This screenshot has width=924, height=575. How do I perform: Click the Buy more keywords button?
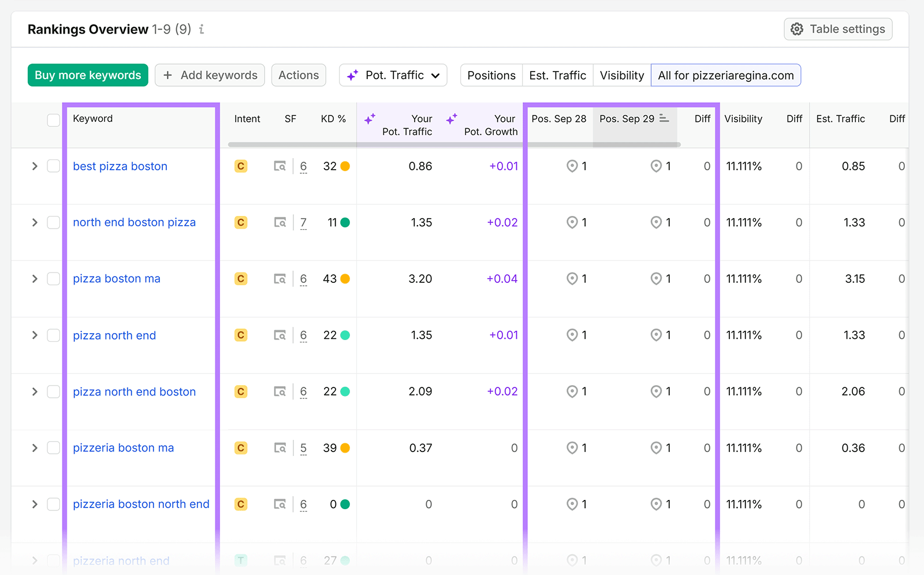point(88,75)
